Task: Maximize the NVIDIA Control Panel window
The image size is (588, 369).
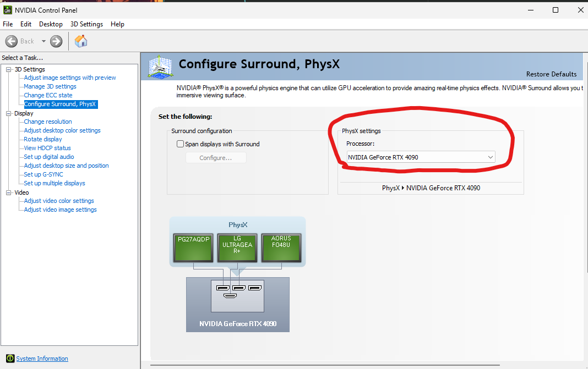Action: pos(556,10)
